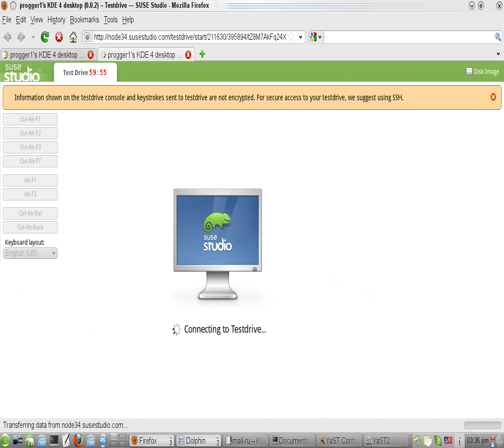504x448 pixels.
Task: Open the back/forward history dropdown arrow
Action: coord(33,38)
